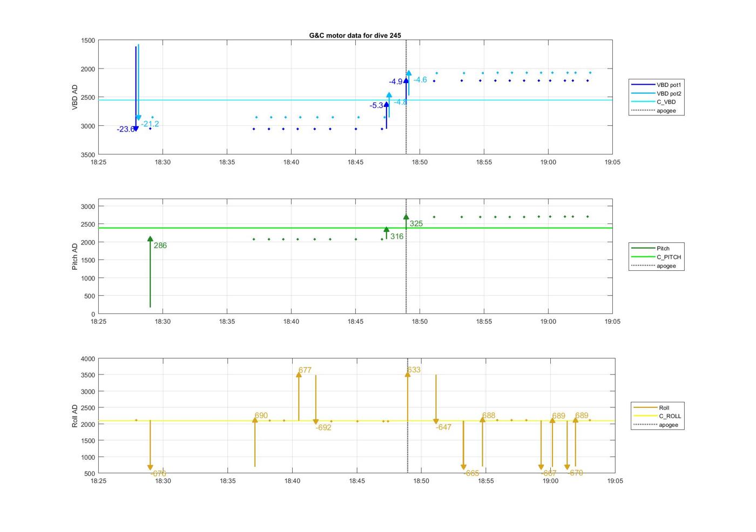756x532 pixels.
Task: Click the '325' pitch move annotation
Action: coord(416,223)
